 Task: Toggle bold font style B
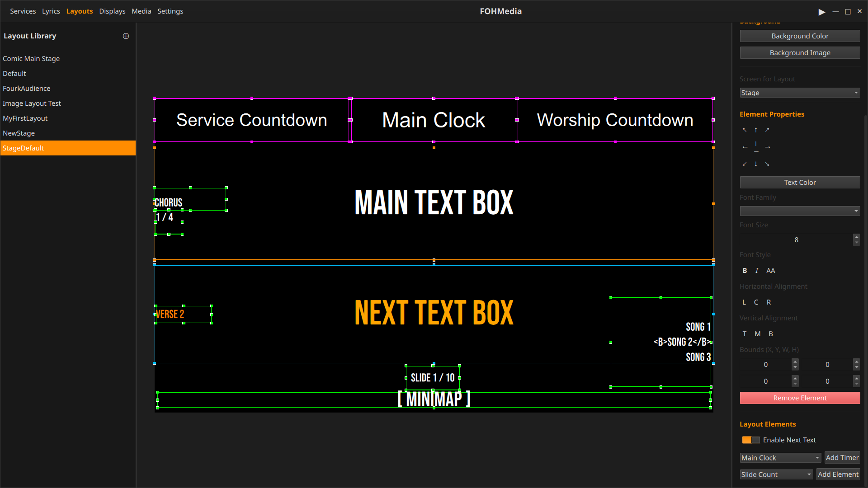click(x=745, y=271)
